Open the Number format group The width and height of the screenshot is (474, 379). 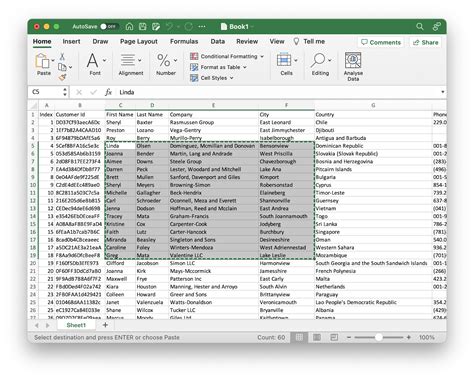pyautogui.click(x=166, y=64)
